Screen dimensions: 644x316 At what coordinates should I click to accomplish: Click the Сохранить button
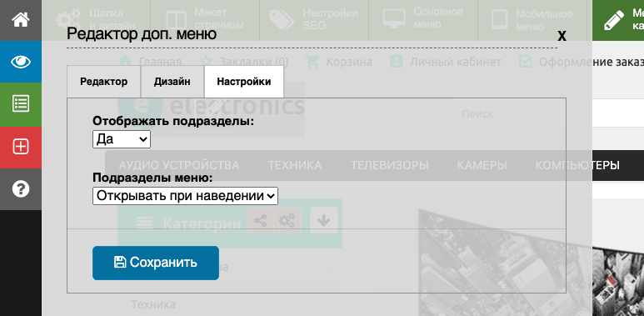click(156, 263)
